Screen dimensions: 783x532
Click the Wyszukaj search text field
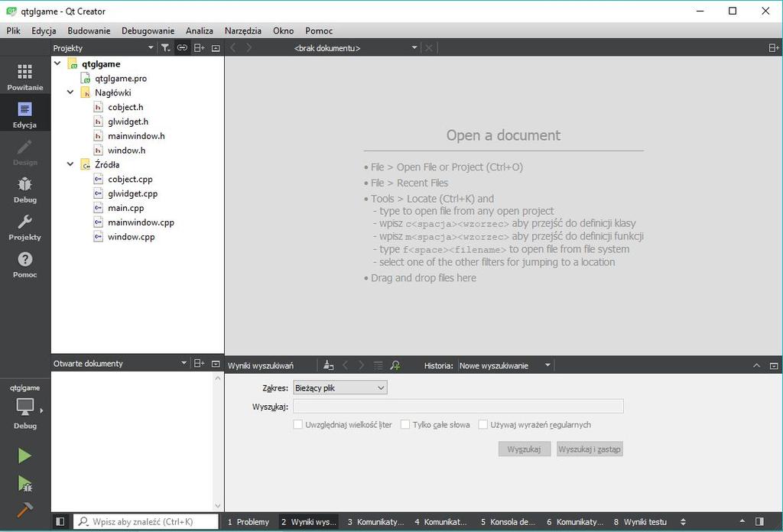[458, 406]
